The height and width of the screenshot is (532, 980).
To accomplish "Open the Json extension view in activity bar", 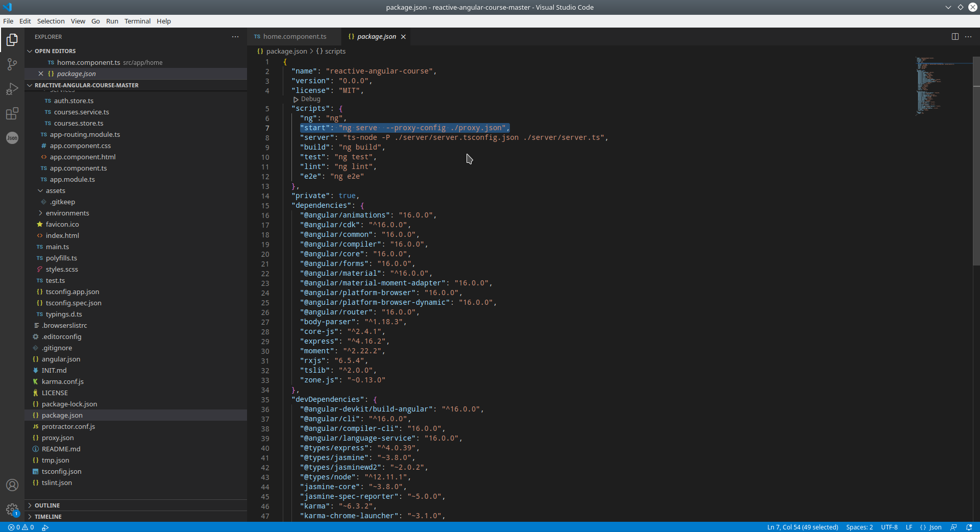I will [x=12, y=138].
